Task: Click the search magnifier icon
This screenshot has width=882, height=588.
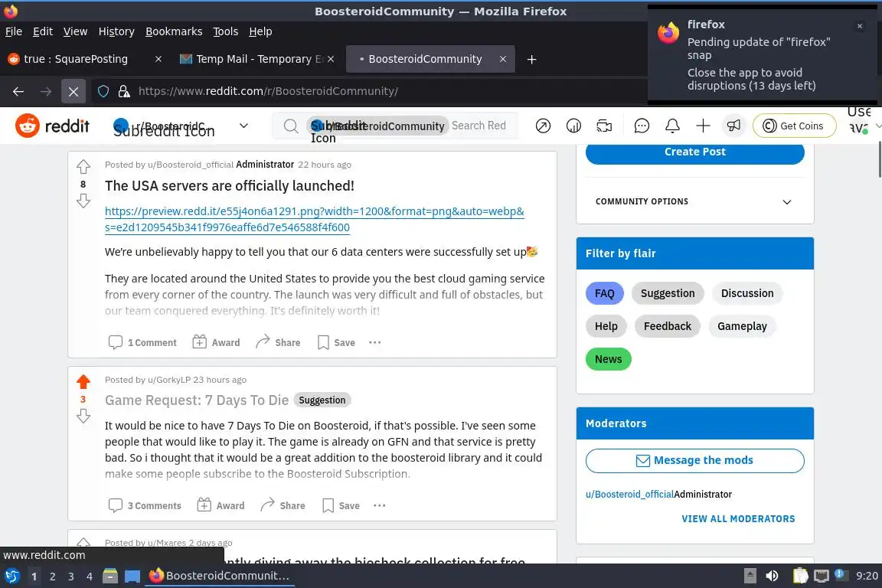Action: [290, 126]
